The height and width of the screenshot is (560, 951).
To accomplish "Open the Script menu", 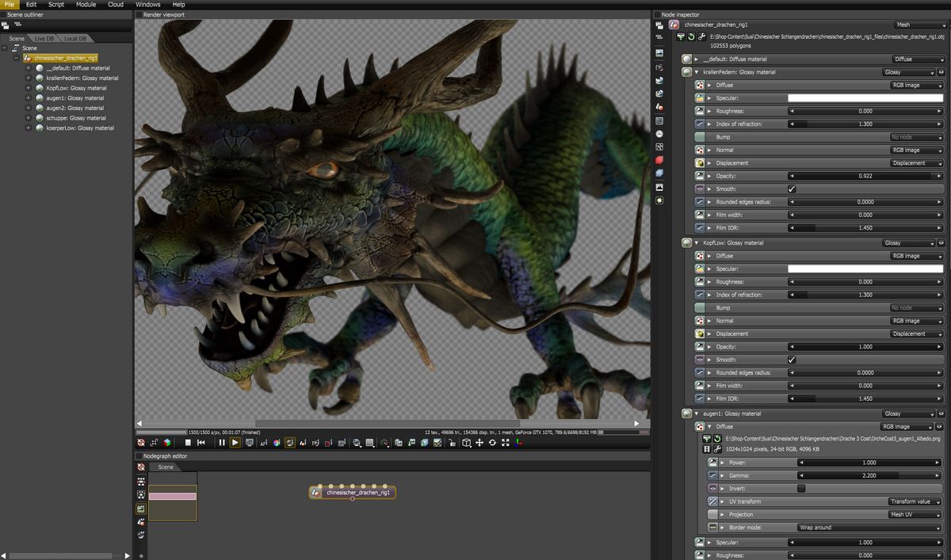I will [x=55, y=5].
